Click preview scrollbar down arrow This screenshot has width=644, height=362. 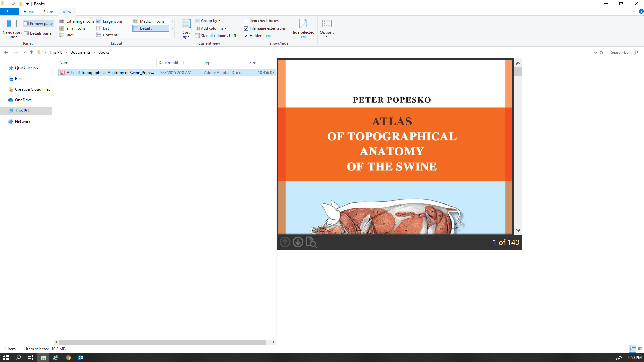click(518, 230)
